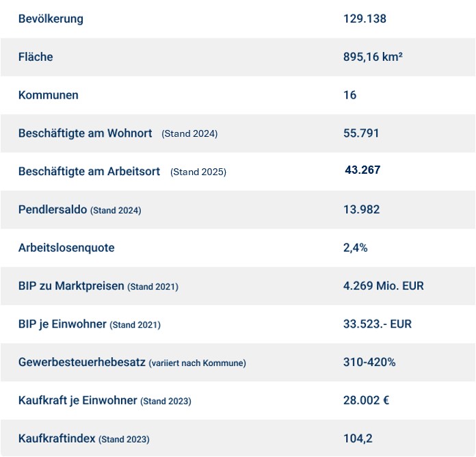The image size is (476, 457).
Task: Select Beschäftigte am Arbeitsort label
Action: [89, 172]
